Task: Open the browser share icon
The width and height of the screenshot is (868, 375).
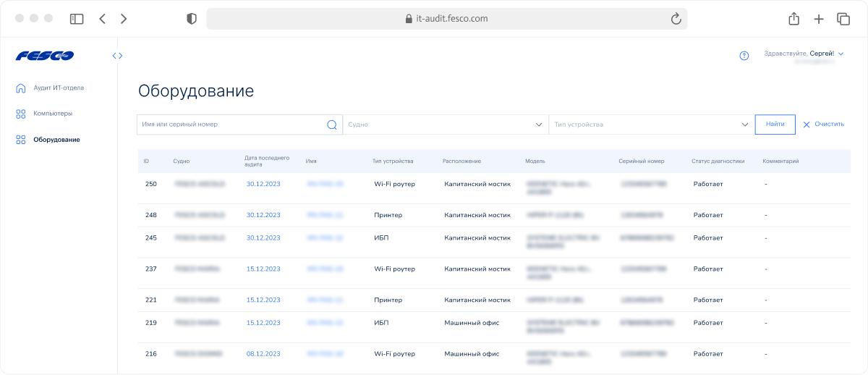Action: point(793,20)
